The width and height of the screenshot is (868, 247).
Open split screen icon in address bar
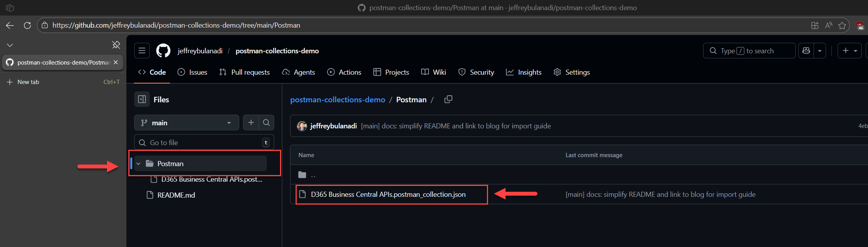click(x=815, y=25)
